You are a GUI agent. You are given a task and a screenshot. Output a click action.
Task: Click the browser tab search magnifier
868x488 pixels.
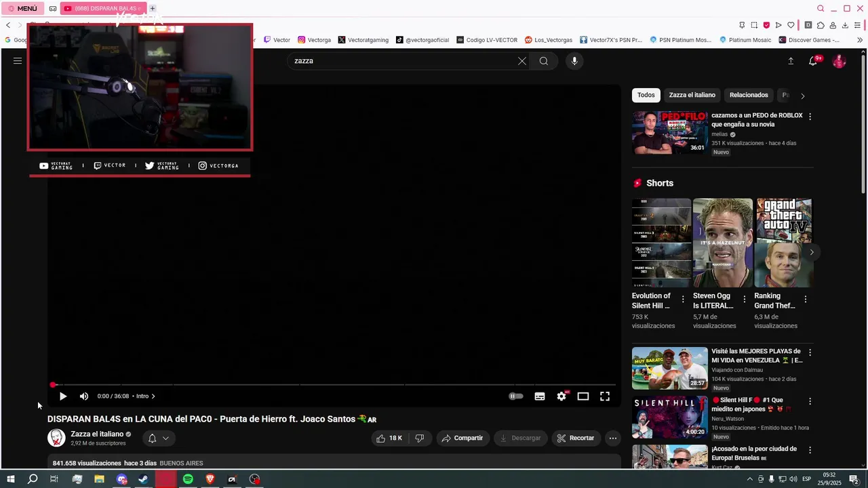coord(821,9)
